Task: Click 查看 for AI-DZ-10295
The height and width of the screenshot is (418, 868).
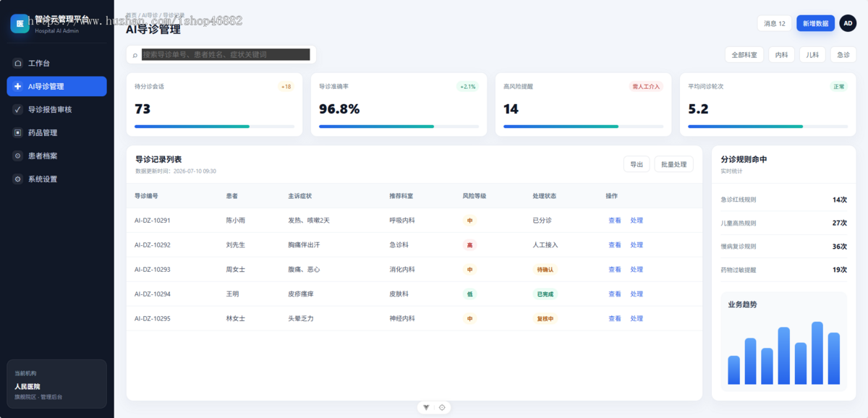Action: tap(615, 319)
